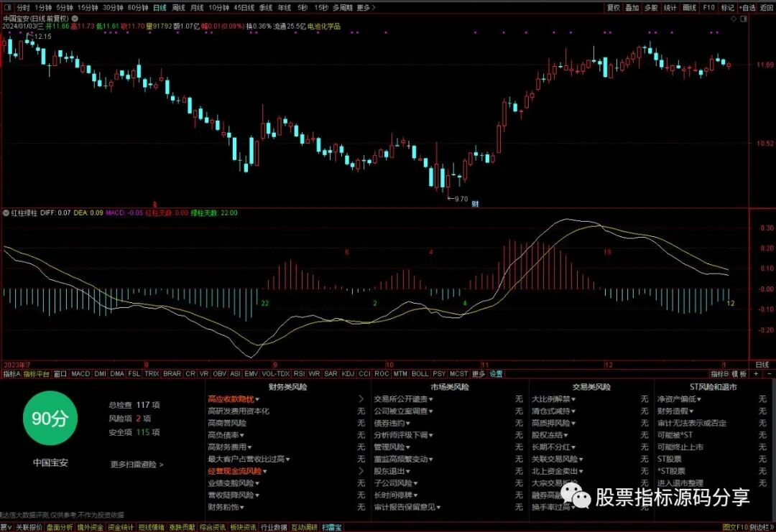Screen dimensions: 776x532
Task: Open 更多扫雷避险 link
Action: [x=137, y=465]
